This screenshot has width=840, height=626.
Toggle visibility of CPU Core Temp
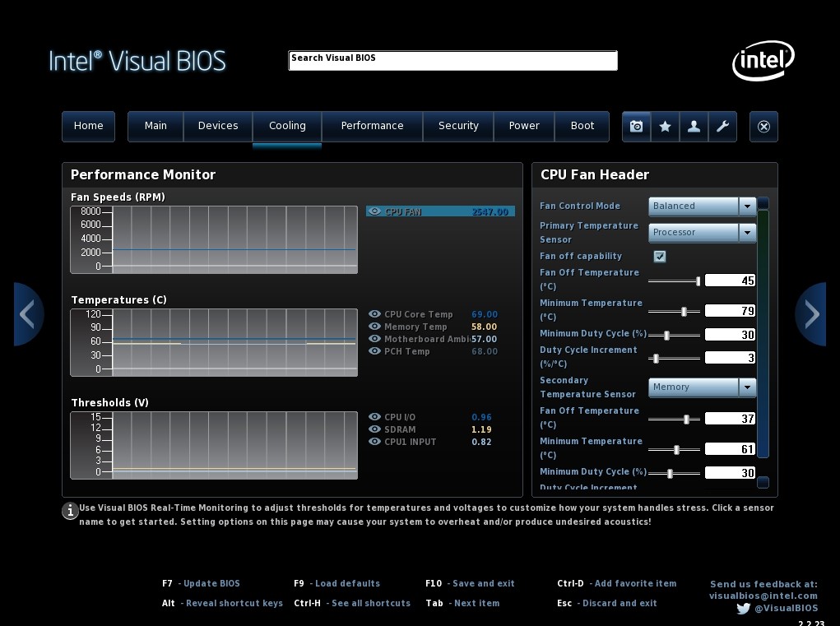point(375,314)
